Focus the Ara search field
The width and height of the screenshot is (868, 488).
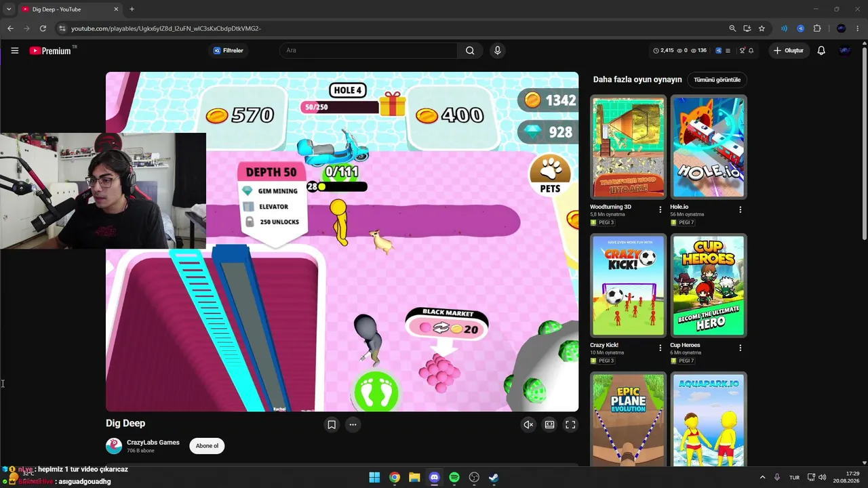[369, 50]
